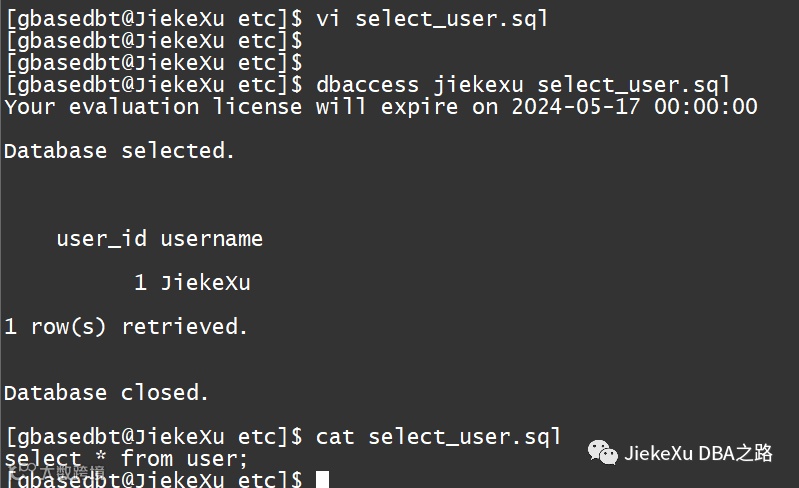Click the "select * from user;" SQL statement
This screenshot has width=799, height=488.
tap(126, 458)
